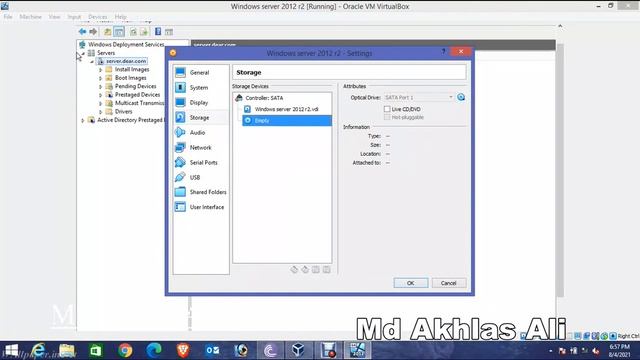The image size is (640, 360).
Task: Toggle the show/hide console tree icon
Action: tap(119, 31)
